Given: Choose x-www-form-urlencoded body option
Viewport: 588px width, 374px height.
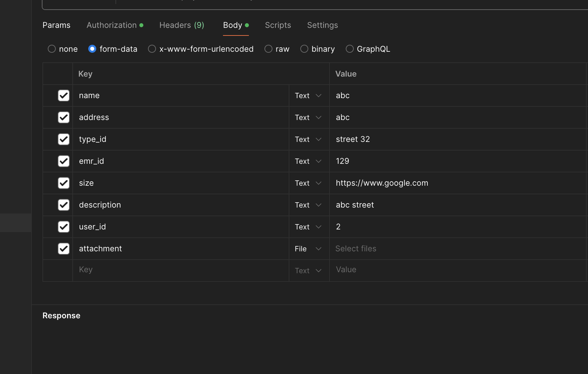Looking at the screenshot, I should 152,49.
